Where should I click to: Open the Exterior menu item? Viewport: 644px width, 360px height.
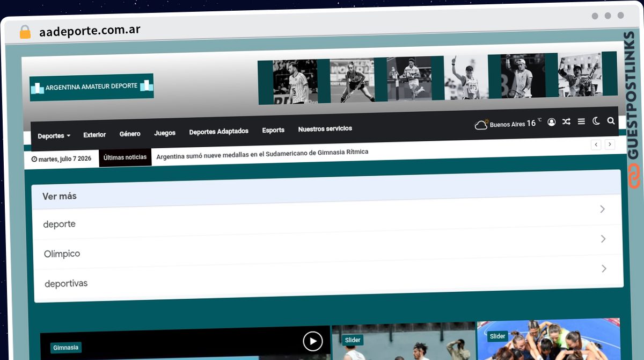click(x=94, y=135)
